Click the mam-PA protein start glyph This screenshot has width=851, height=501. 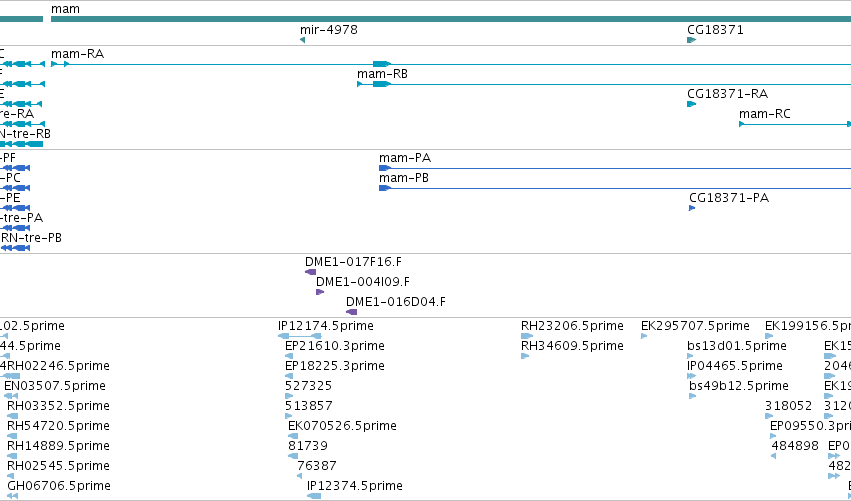tap(385, 168)
